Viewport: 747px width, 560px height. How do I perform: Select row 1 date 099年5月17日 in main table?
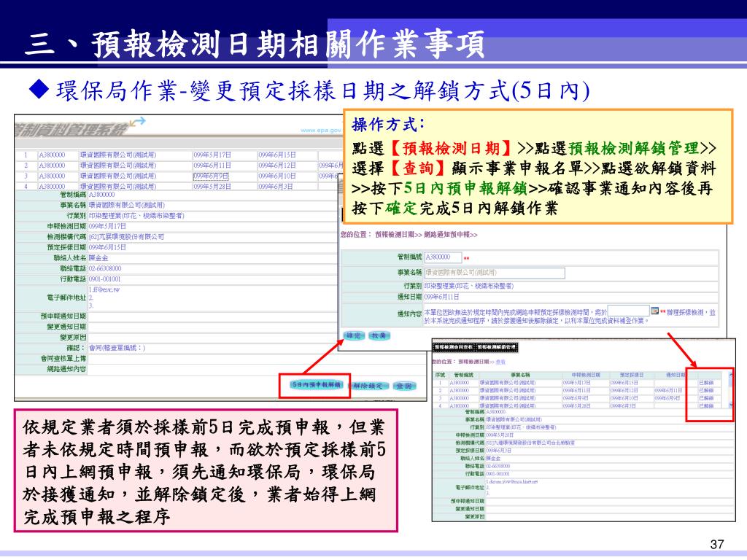(x=212, y=155)
